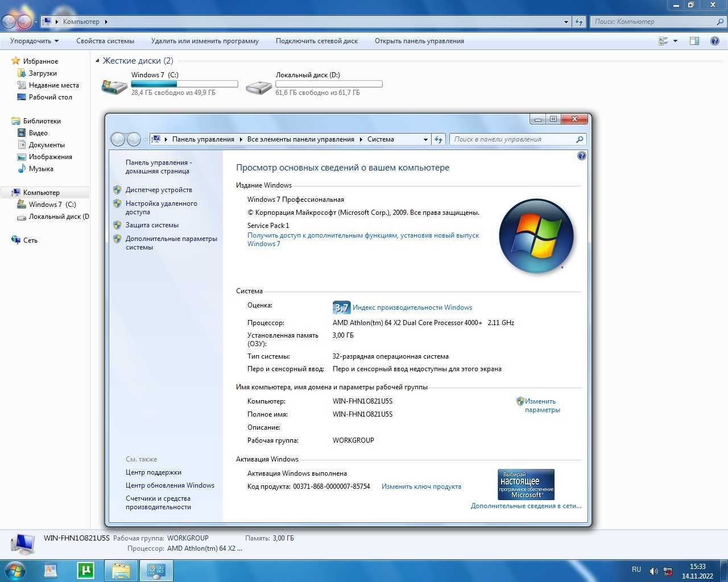
Task: Open the Explorer address bar history dropdown
Action: 566,22
